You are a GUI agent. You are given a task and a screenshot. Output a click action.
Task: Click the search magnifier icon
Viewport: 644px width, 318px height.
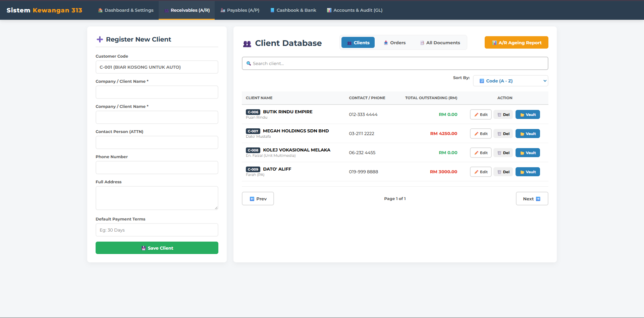coord(249,63)
